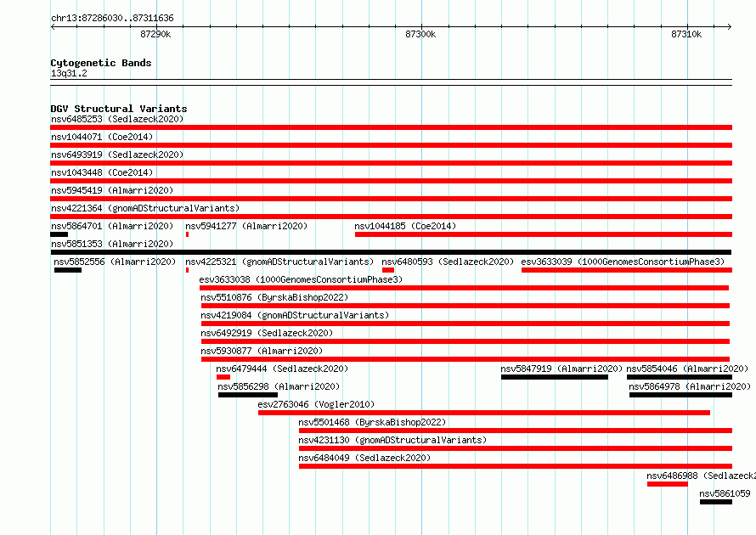Click the nsv4219084 (gnomADStructuralVariants) label
The width and height of the screenshot is (756, 535).
click(295, 315)
